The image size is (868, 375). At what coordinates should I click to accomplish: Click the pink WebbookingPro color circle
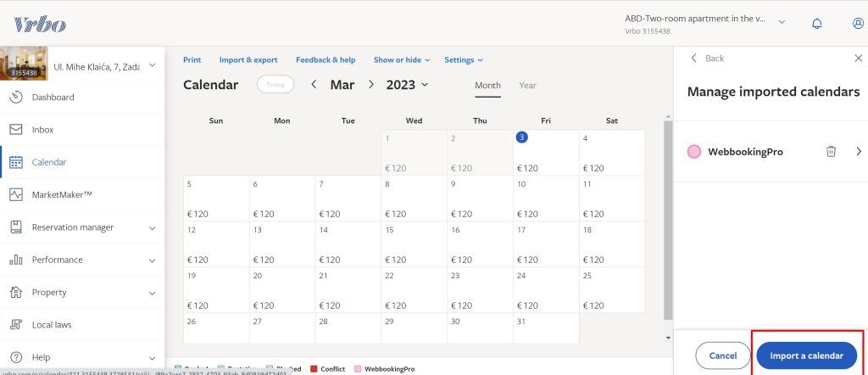click(x=694, y=152)
